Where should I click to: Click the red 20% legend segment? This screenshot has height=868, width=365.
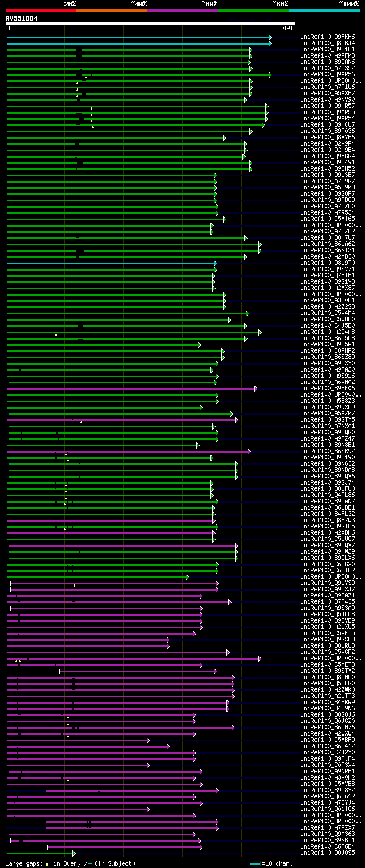[41, 10]
